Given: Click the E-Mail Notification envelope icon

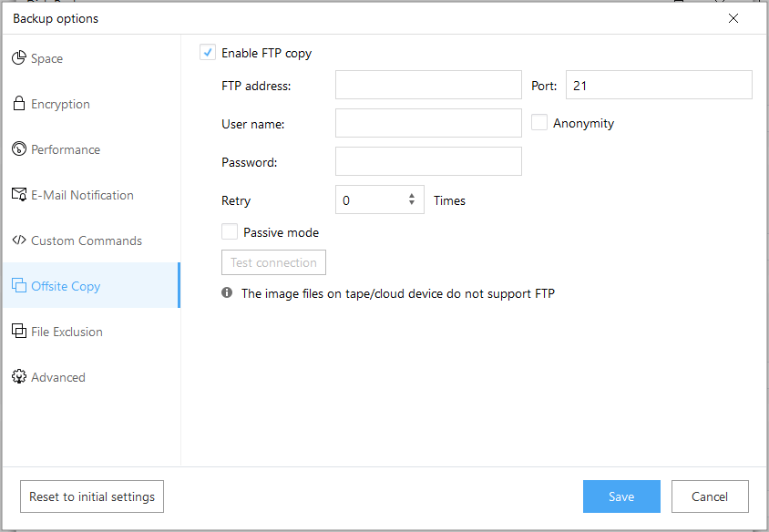Looking at the screenshot, I should coord(19,195).
